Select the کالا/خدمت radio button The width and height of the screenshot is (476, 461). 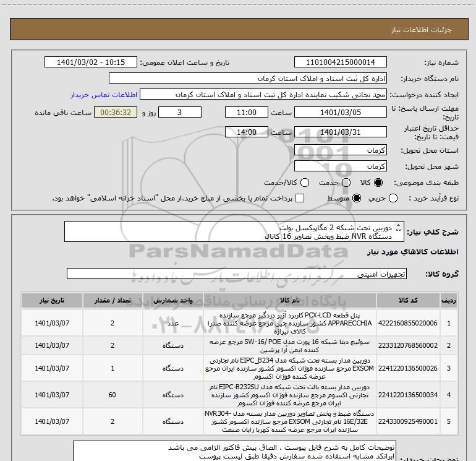click(305, 183)
